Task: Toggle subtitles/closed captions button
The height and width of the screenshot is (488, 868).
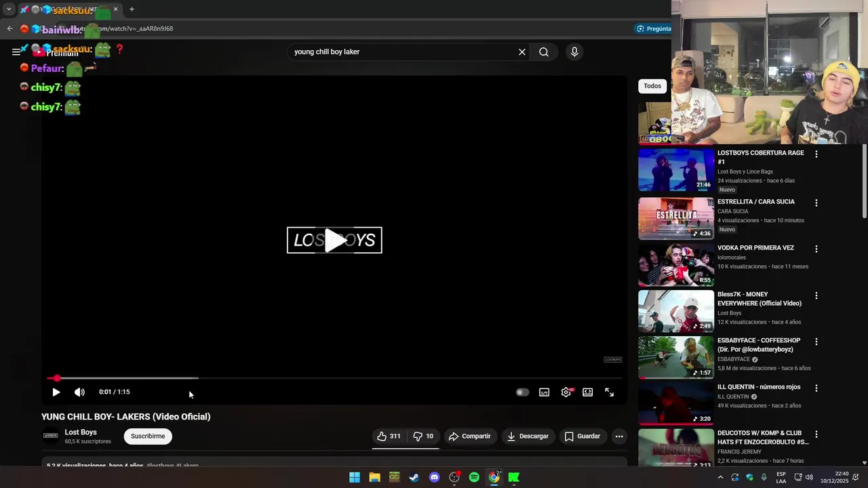Action: tap(544, 392)
